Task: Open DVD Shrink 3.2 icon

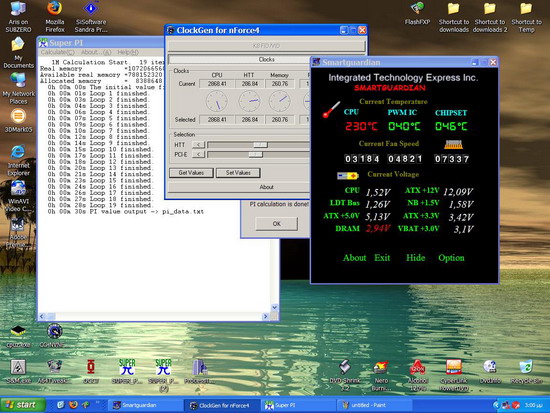Action: point(345,375)
